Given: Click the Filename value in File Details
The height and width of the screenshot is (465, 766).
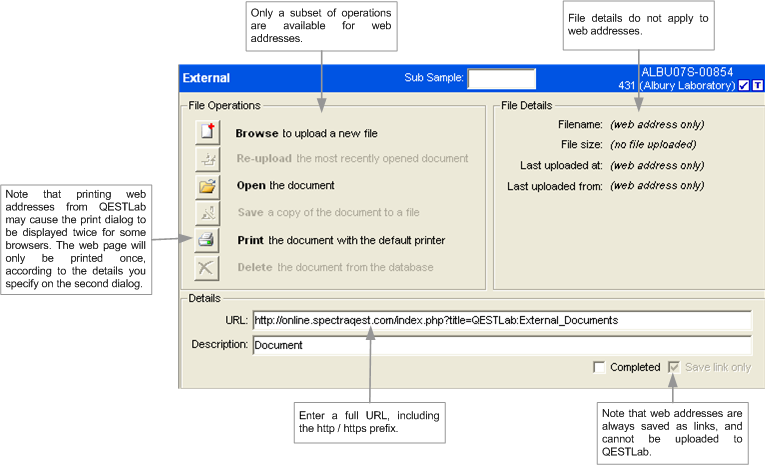Looking at the screenshot, I should tap(656, 125).
